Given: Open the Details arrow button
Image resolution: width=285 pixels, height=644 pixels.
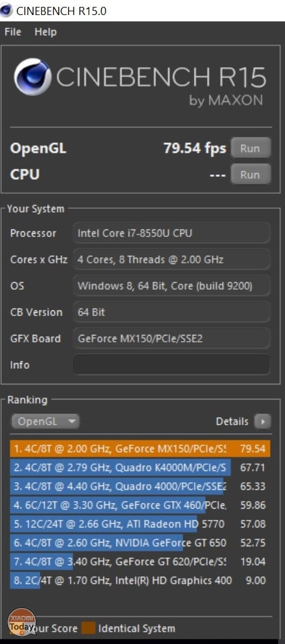Looking at the screenshot, I should 262,421.
